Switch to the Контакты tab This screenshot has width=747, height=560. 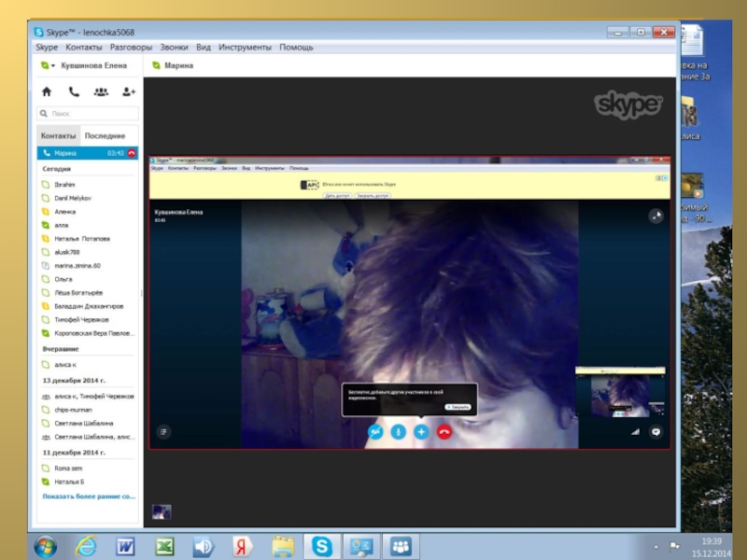click(x=58, y=135)
